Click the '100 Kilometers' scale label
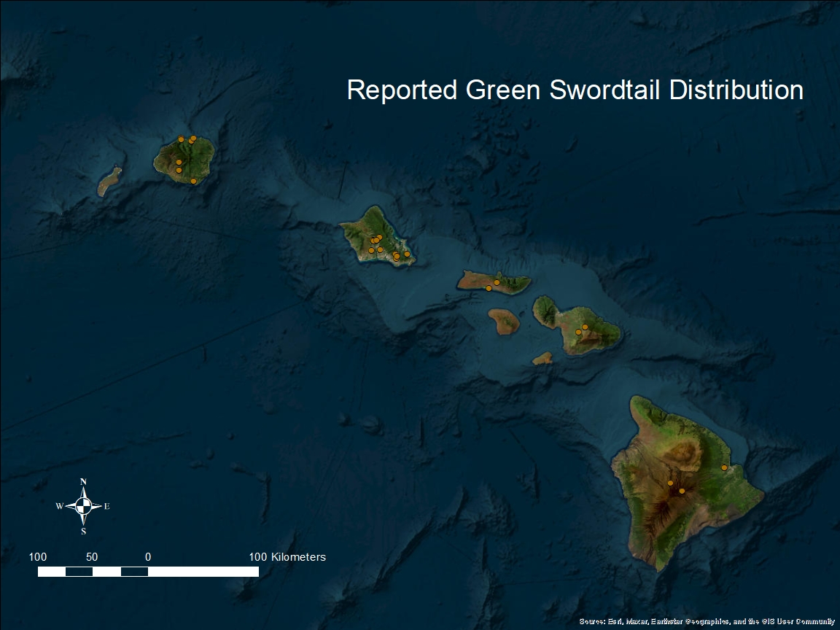 pos(287,557)
